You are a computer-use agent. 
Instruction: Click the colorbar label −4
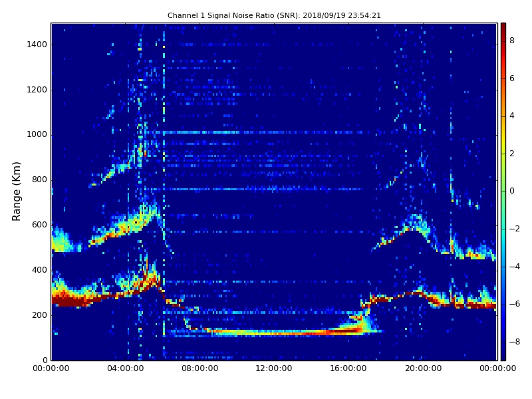(x=515, y=267)
